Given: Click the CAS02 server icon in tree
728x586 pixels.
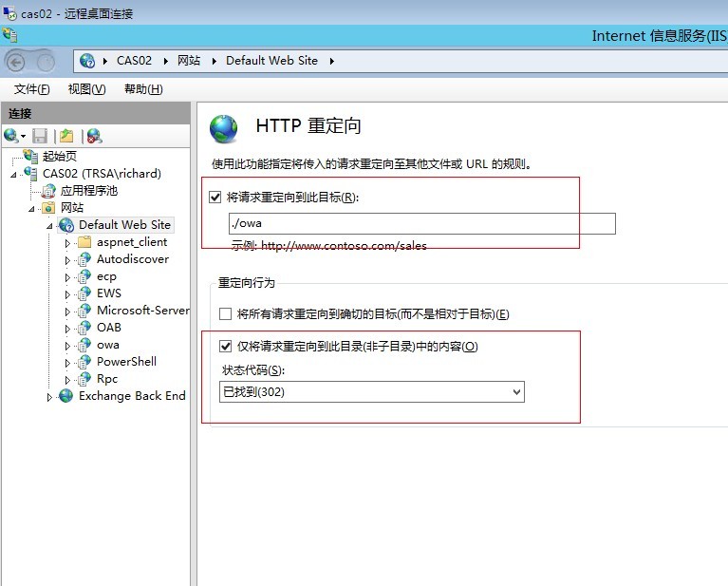Looking at the screenshot, I should [30, 174].
